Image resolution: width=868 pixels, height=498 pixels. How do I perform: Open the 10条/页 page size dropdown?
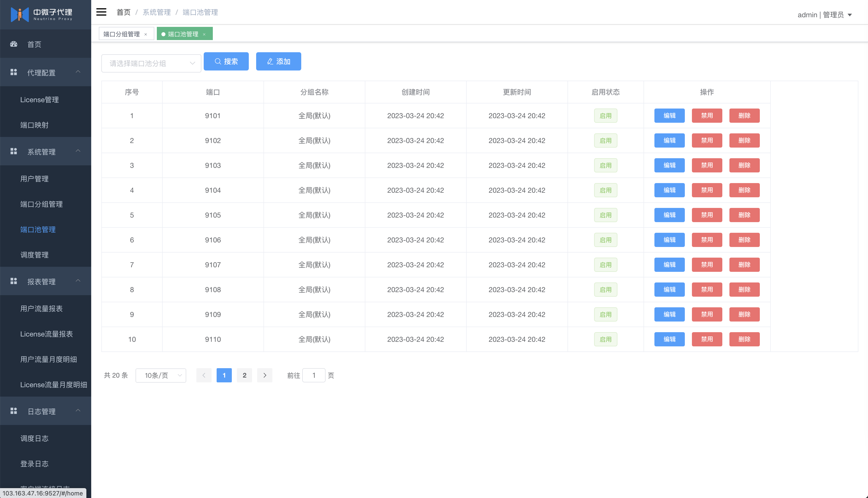(161, 375)
